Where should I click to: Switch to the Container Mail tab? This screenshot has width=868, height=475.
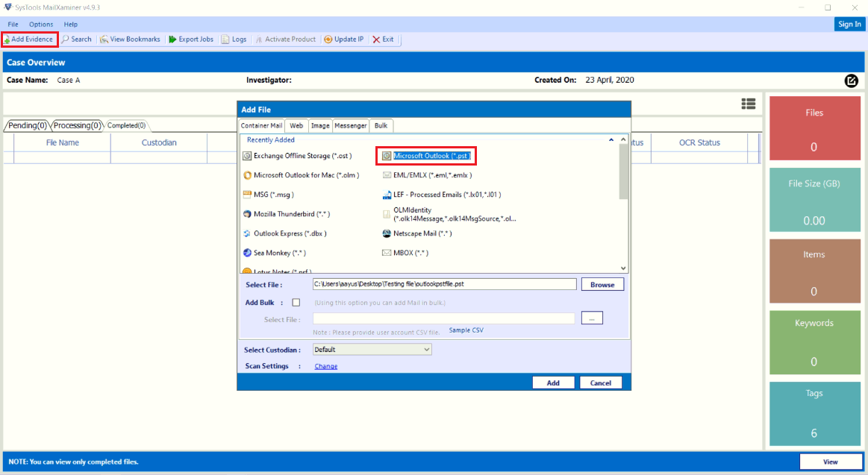(261, 125)
